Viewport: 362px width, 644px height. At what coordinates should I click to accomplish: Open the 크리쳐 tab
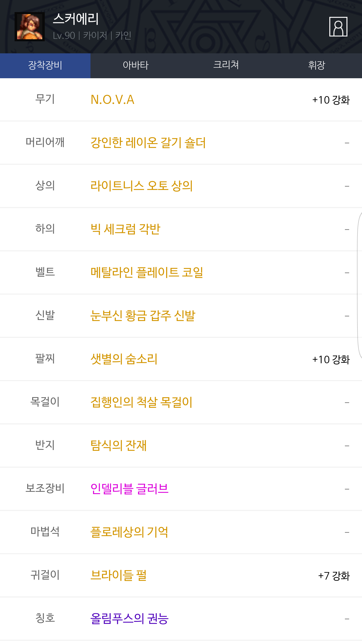pos(226,65)
